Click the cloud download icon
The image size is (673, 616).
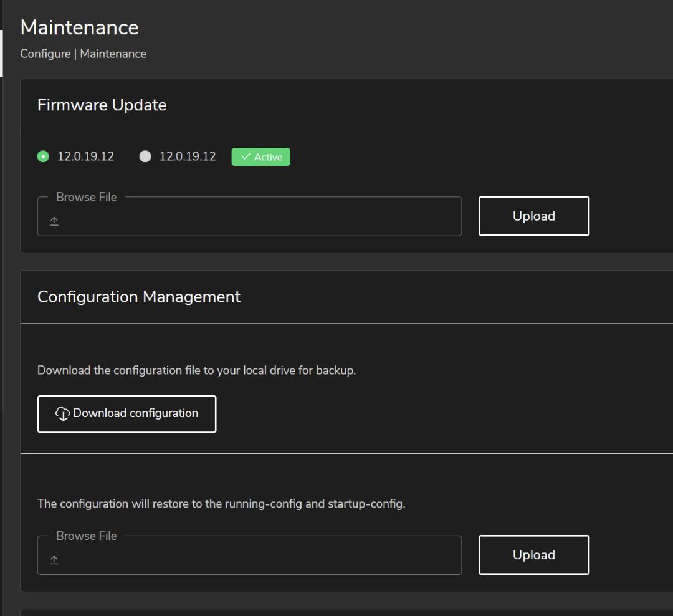pyautogui.click(x=63, y=414)
